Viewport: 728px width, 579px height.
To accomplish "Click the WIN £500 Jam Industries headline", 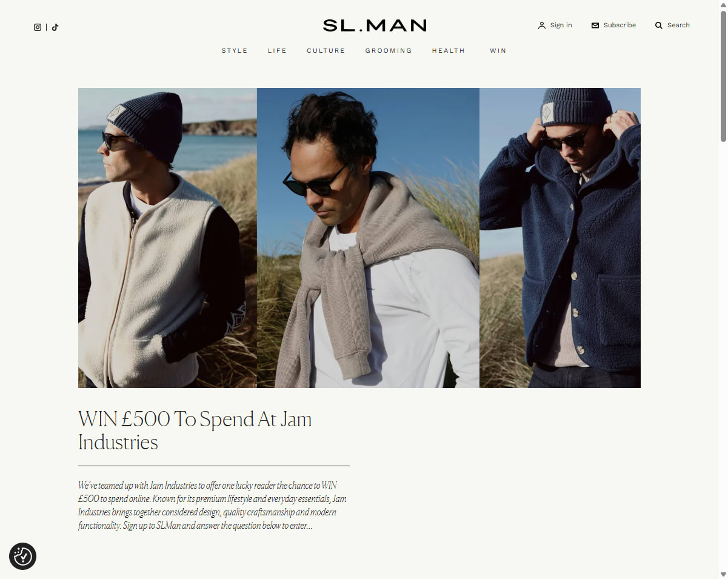I will pos(195,430).
